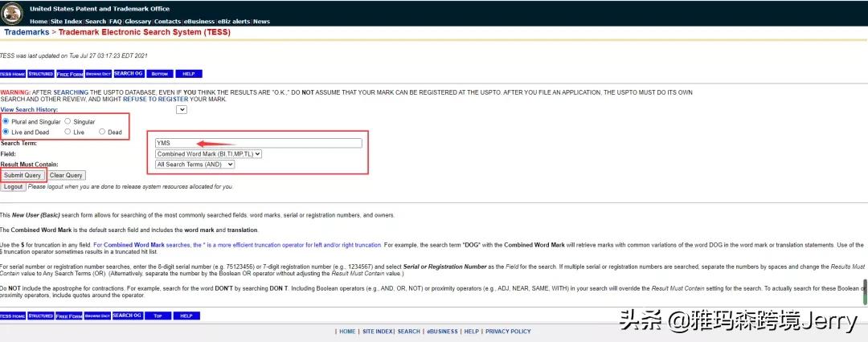Jump down with the Bottom button
The image size is (868, 342).
[159, 74]
